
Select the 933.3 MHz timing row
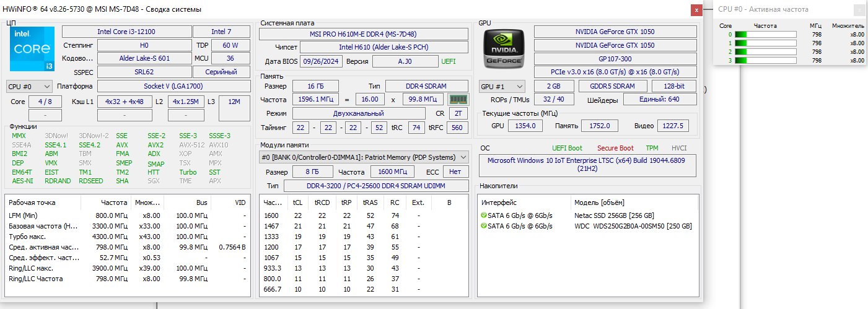364,268
